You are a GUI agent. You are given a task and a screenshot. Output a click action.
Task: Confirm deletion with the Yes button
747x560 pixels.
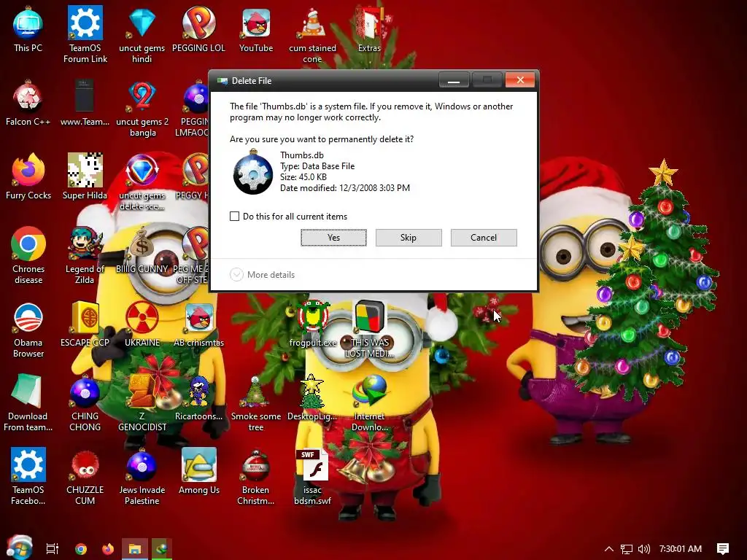click(x=333, y=238)
